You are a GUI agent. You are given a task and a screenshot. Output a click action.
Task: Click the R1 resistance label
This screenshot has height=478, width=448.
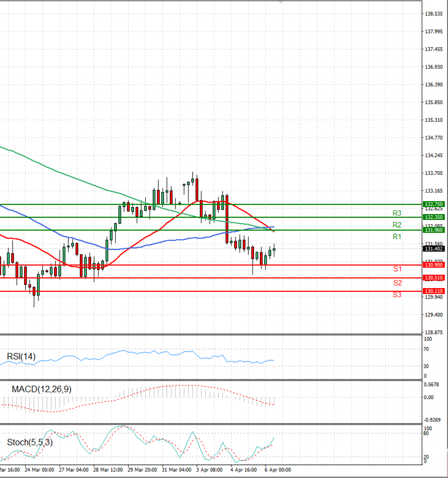coord(397,237)
